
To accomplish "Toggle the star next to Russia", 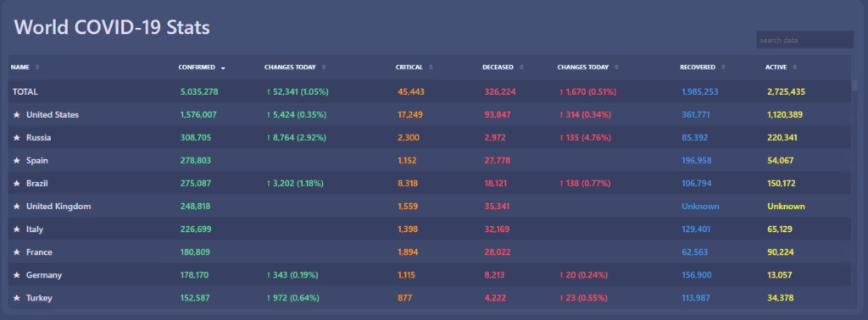I will [17, 138].
